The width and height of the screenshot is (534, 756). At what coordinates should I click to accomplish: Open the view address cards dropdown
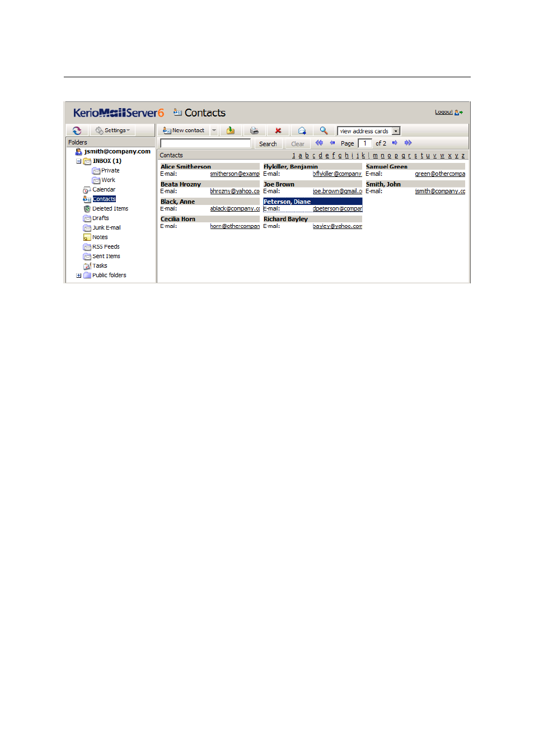coord(369,131)
